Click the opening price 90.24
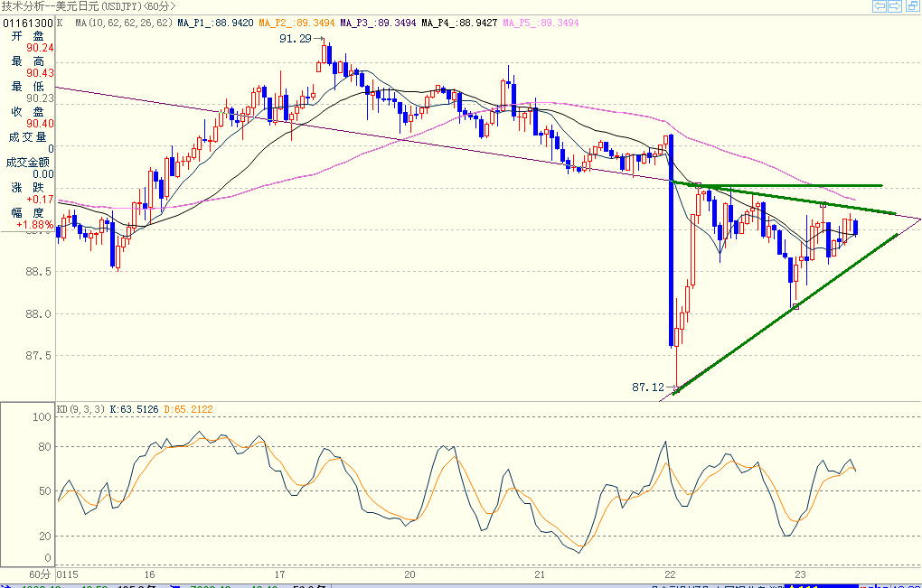922x588 pixels. pos(40,48)
